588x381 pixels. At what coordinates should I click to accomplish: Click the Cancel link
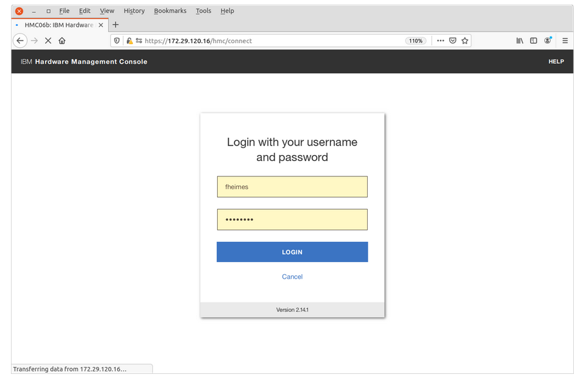[x=292, y=277]
